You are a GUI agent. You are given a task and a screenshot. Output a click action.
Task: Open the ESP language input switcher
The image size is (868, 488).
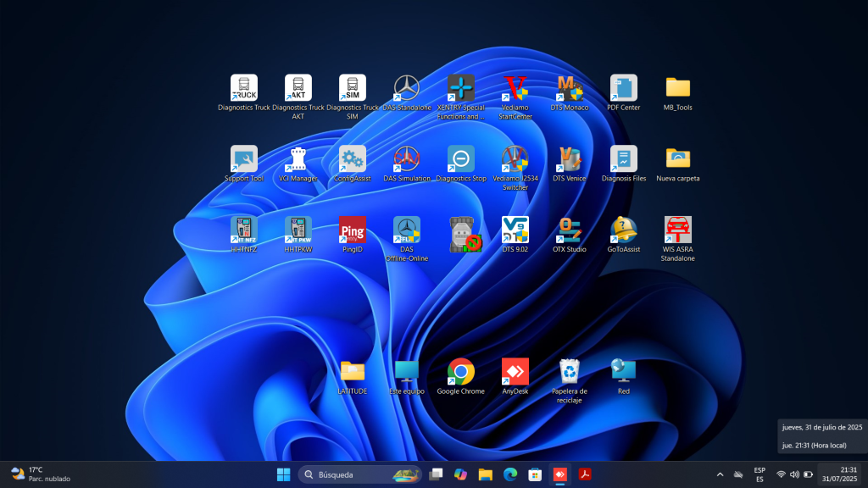(759, 474)
